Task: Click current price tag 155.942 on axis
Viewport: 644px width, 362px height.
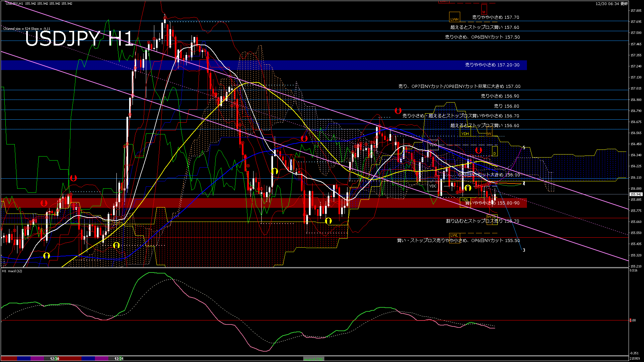Action: (x=636, y=194)
